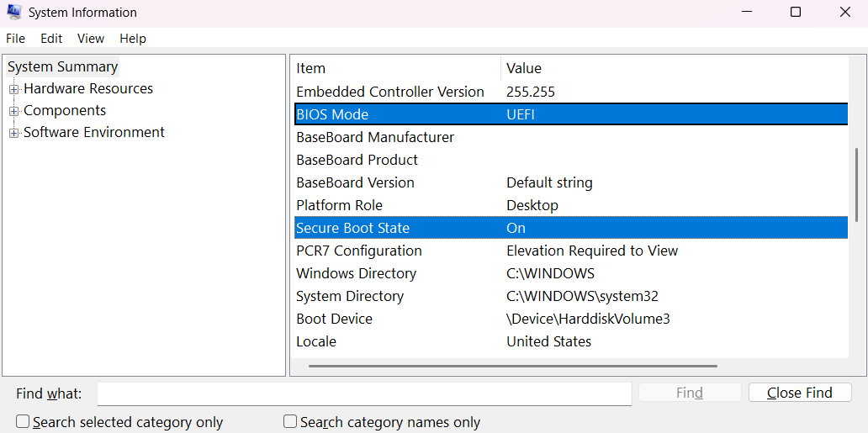Open the File menu

pyautogui.click(x=15, y=39)
